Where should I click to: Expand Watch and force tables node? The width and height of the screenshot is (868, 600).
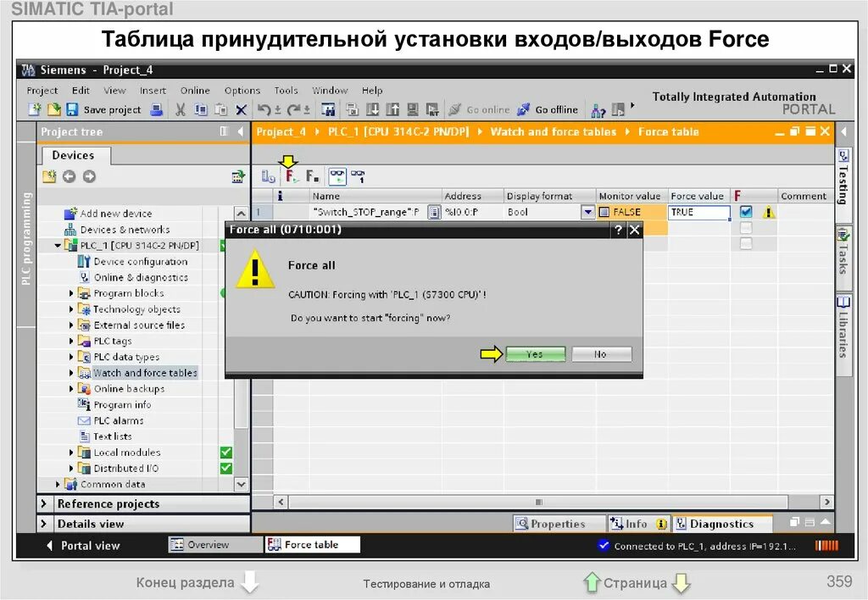pos(71,373)
